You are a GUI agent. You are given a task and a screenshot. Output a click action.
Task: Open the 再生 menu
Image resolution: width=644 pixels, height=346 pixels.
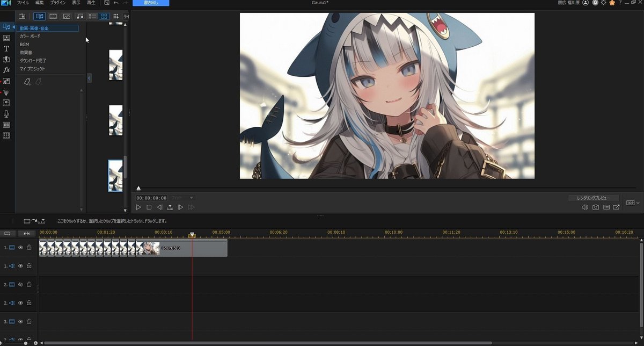tap(91, 3)
